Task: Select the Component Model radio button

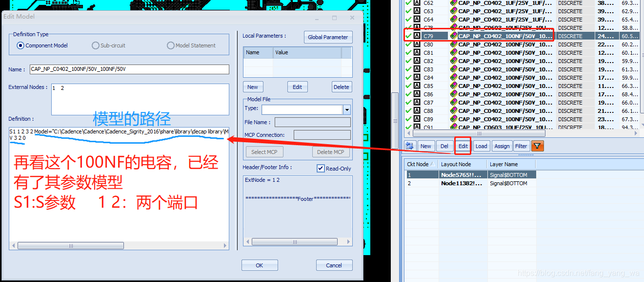Action: click(20, 45)
